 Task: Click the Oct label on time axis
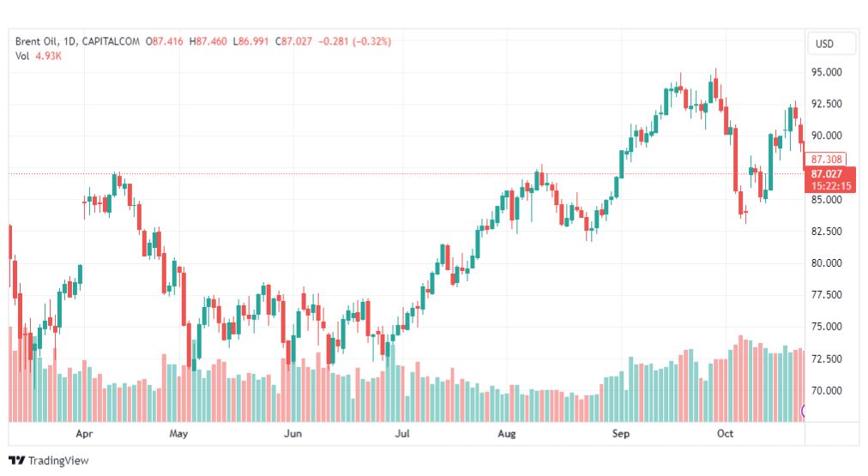[725, 433]
